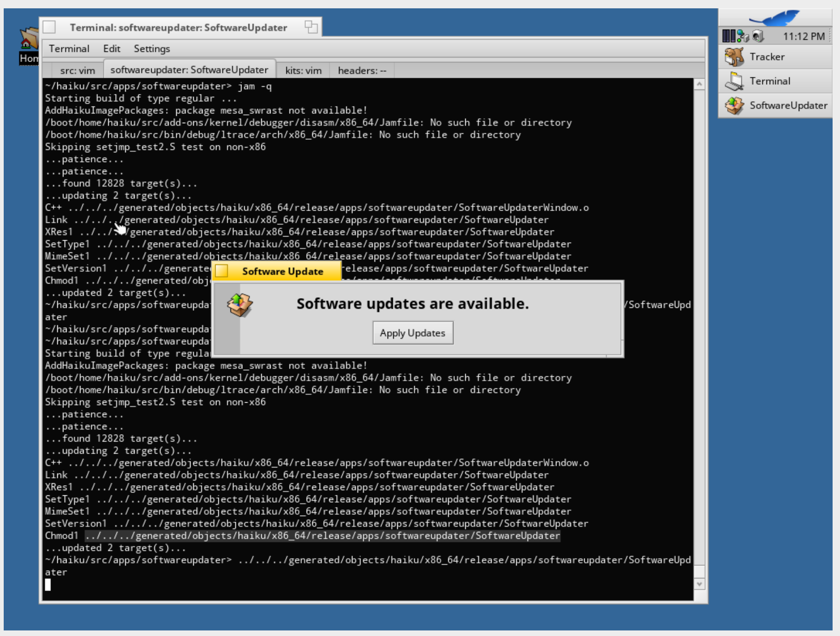Click the 'jam -q' command line text
This screenshot has width=840, height=636.
coord(254,86)
